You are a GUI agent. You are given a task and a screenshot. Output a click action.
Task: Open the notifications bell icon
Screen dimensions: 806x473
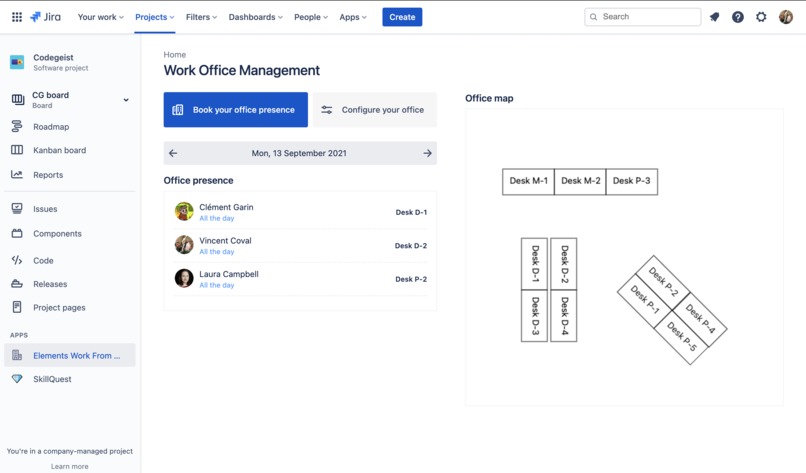[715, 17]
